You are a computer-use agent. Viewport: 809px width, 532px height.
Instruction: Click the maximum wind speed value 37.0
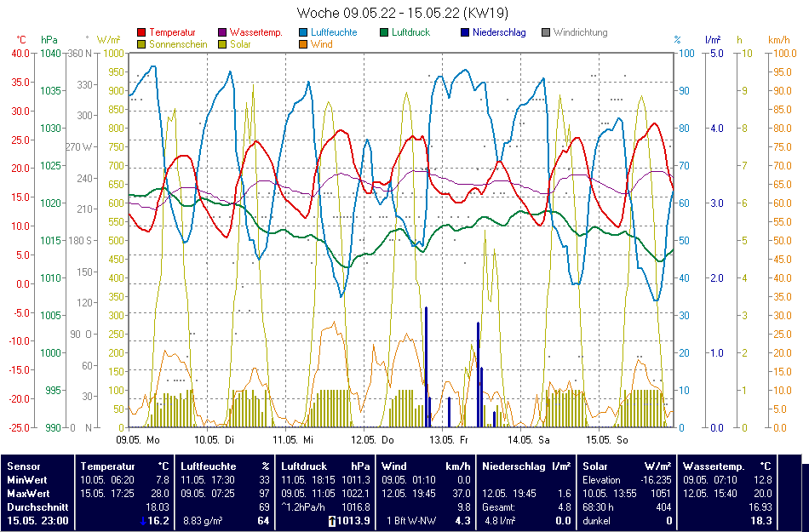click(460, 494)
